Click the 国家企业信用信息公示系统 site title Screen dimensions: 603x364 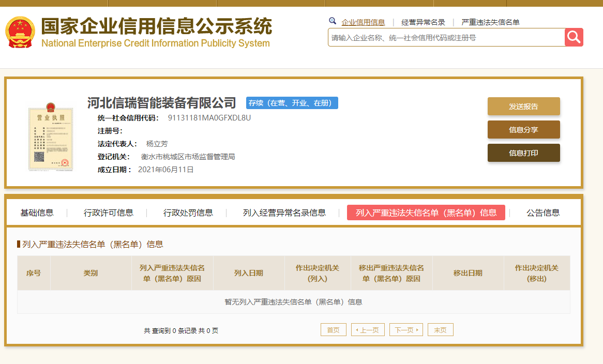[x=157, y=26]
